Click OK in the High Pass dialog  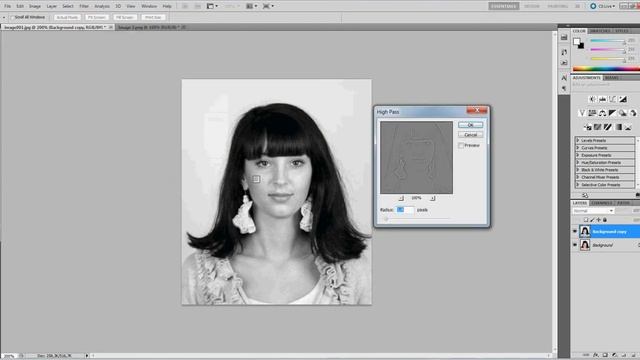tap(470, 125)
